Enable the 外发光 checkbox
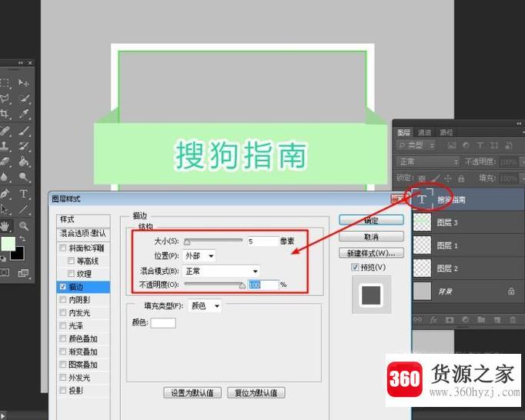Screen dimensions: 525x420 [62, 377]
